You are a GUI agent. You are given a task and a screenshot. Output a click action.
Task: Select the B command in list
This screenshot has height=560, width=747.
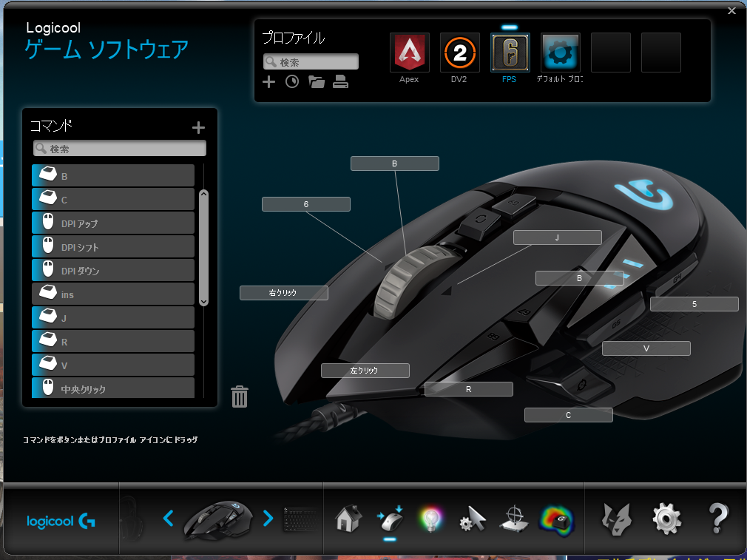click(113, 175)
